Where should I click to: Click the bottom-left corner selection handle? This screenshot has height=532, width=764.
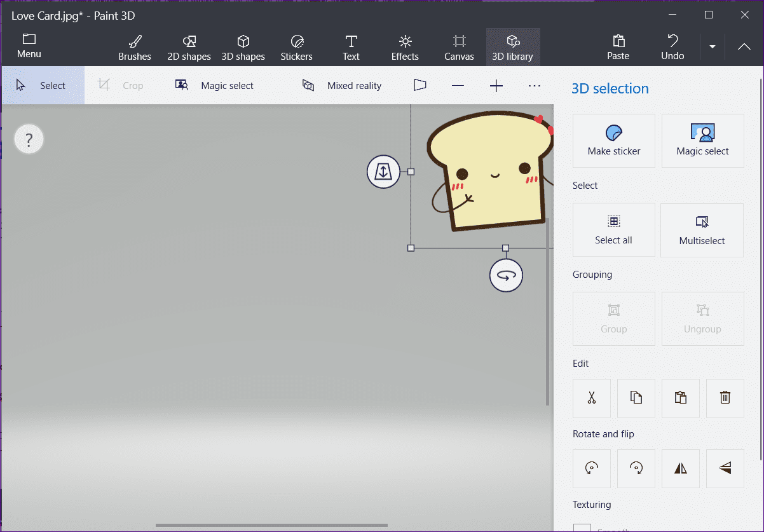point(411,248)
